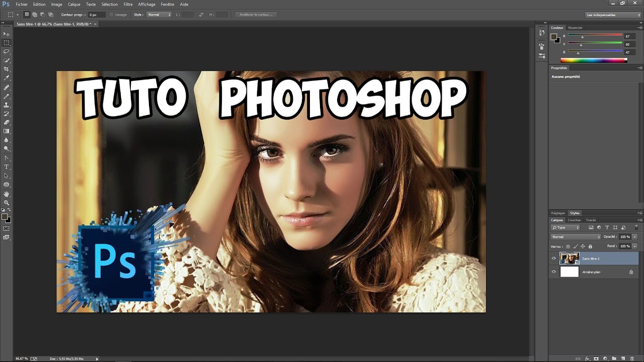This screenshot has height=362, width=644.
Task: Select the Dodge tool
Action: click(x=7, y=149)
